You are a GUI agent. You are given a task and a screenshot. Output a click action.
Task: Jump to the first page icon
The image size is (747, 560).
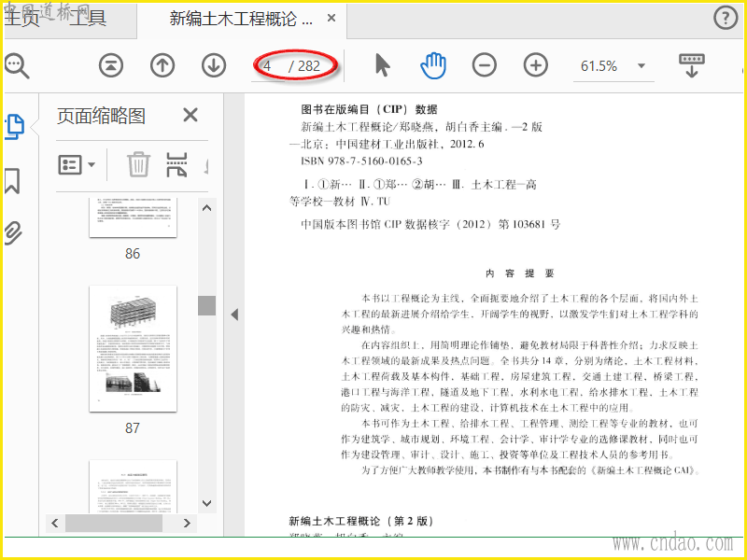point(111,65)
